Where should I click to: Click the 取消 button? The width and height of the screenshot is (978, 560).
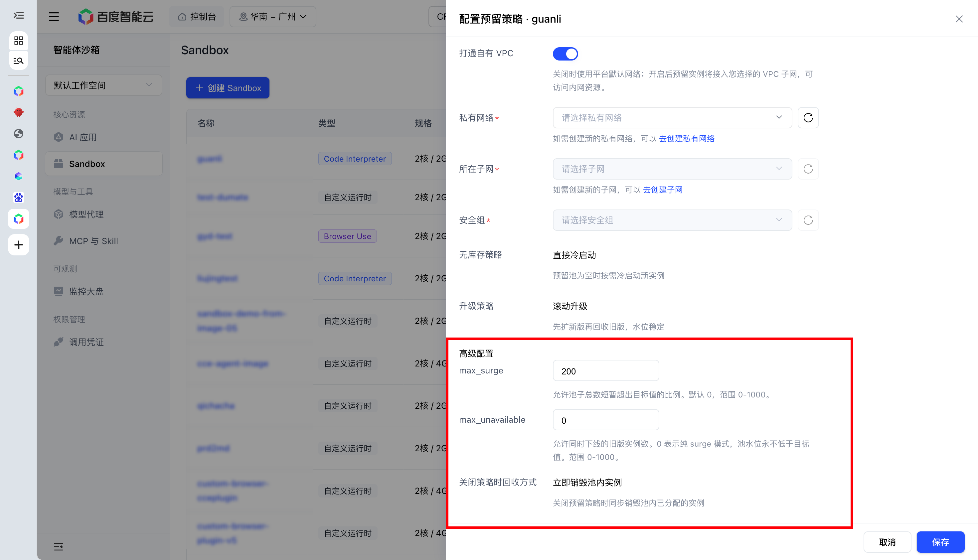[x=887, y=542]
